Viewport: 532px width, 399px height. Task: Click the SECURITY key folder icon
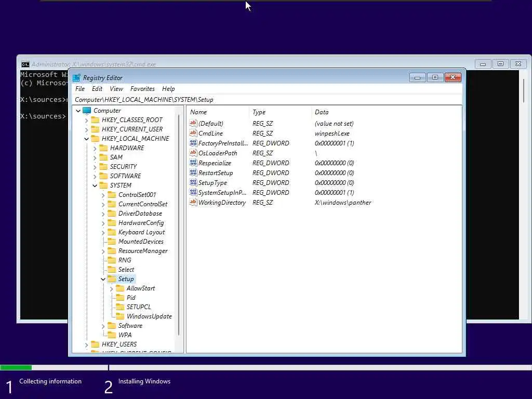pyautogui.click(x=103, y=167)
